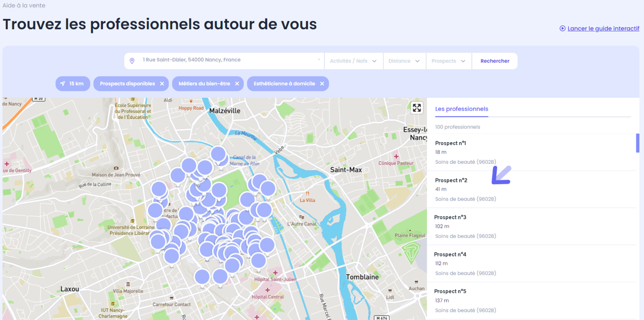The image size is (644, 320).
Task: Click the Lidl shop icon on map
Action: point(390,291)
